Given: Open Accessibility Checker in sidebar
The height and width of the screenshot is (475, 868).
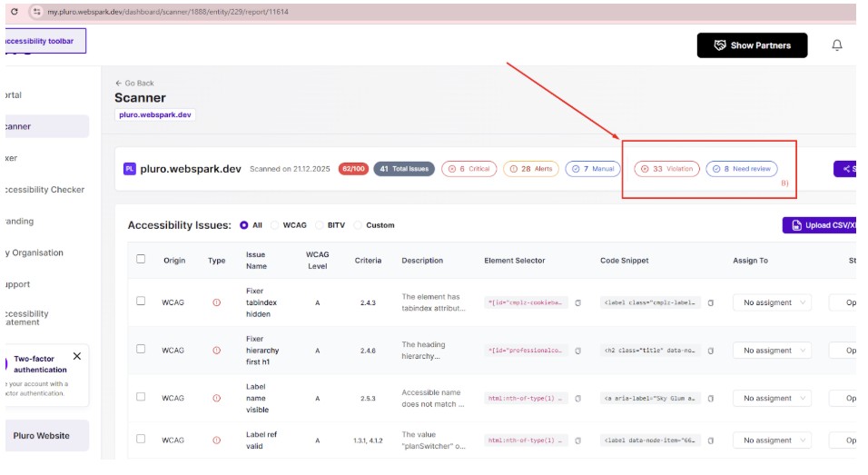Looking at the screenshot, I should point(44,190).
